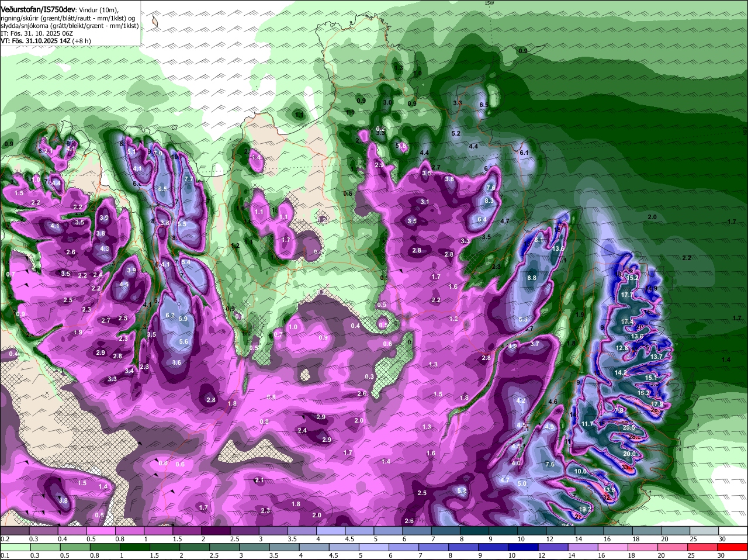
Task: Click the 5.0 precipitation value
Action: point(522,484)
